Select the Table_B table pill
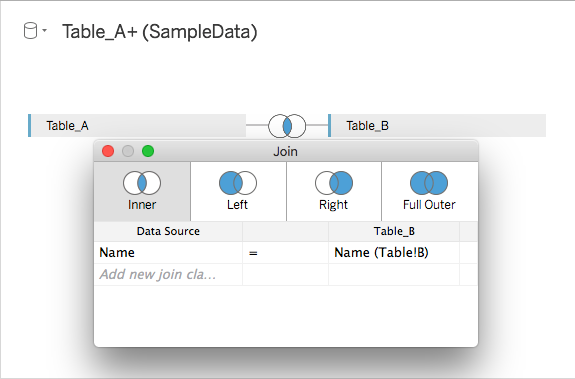 coord(437,126)
